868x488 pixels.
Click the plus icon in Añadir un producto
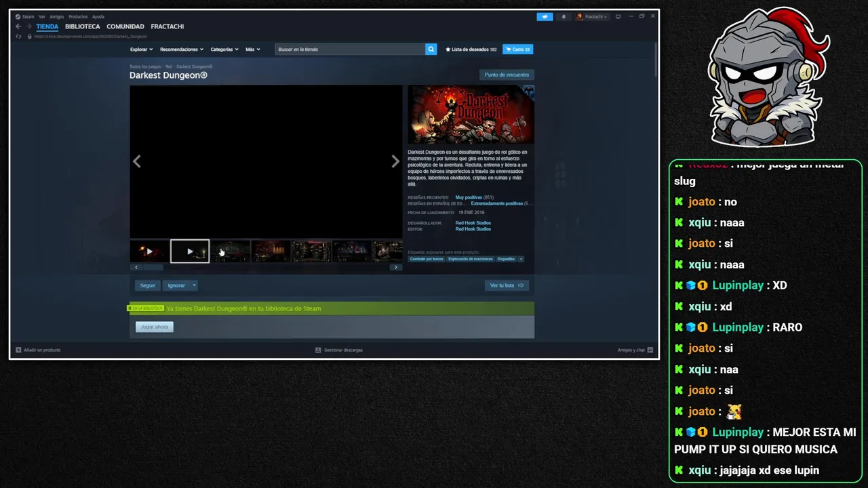click(x=18, y=350)
